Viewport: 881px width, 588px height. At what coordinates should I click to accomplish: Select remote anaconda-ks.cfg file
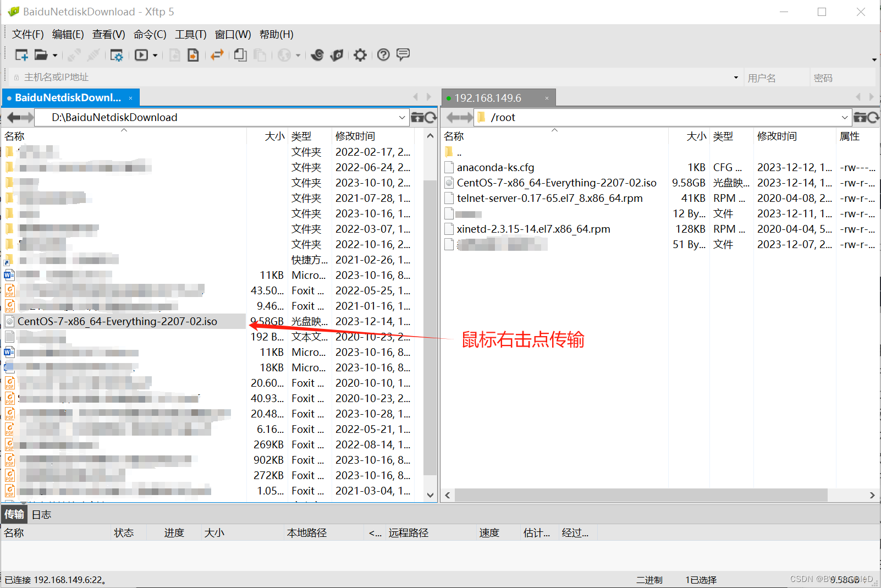(495, 167)
